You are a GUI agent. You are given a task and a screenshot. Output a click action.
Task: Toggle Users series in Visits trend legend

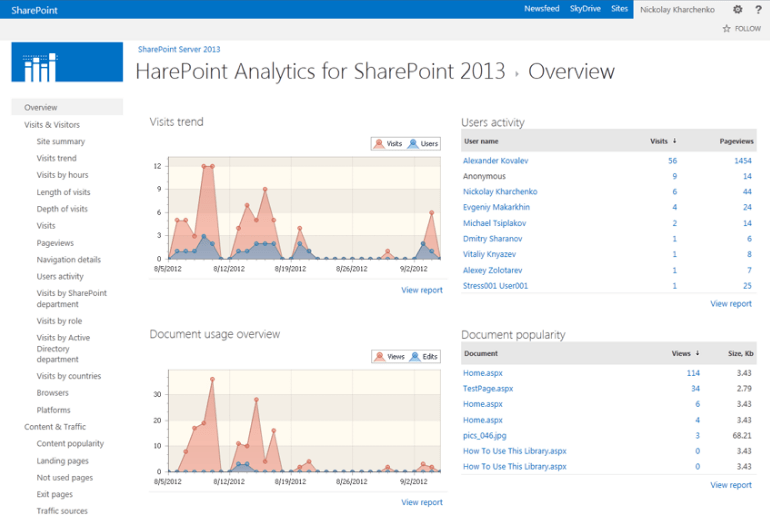coord(423,143)
